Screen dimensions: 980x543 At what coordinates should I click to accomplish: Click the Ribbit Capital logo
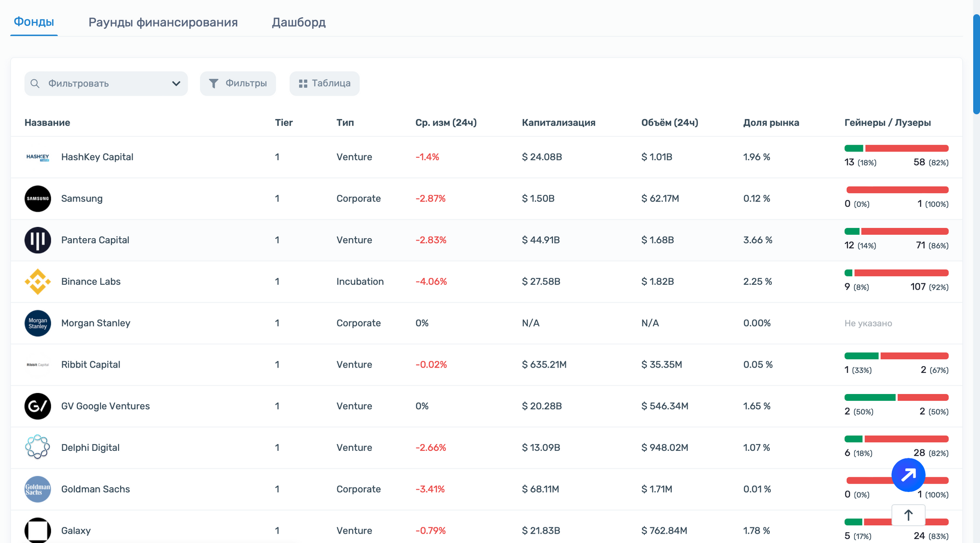(x=38, y=365)
